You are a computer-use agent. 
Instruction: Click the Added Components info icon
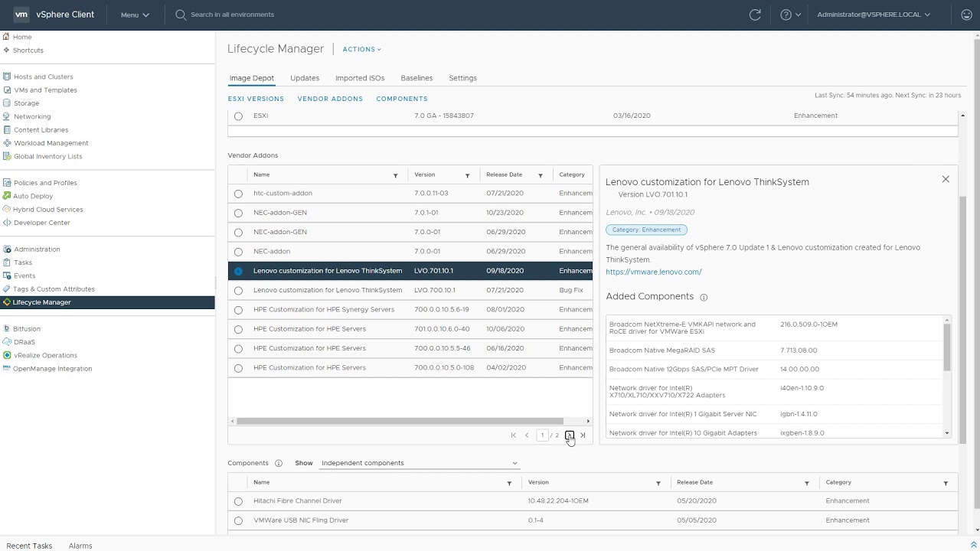coord(704,297)
